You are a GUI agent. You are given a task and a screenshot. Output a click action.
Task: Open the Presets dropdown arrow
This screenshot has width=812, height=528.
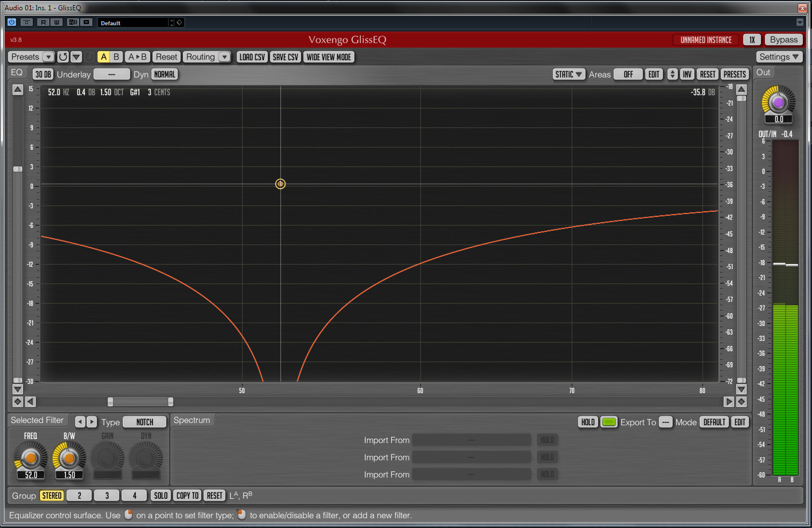tap(49, 57)
